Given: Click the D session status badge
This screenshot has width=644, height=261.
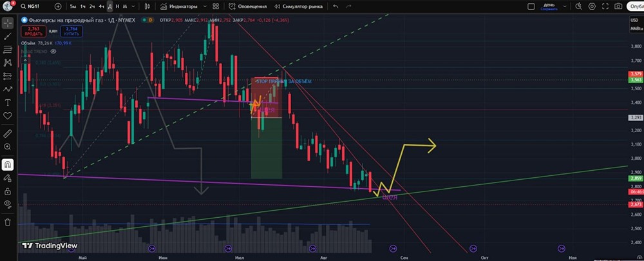Looking at the screenshot, I should 150,20.
